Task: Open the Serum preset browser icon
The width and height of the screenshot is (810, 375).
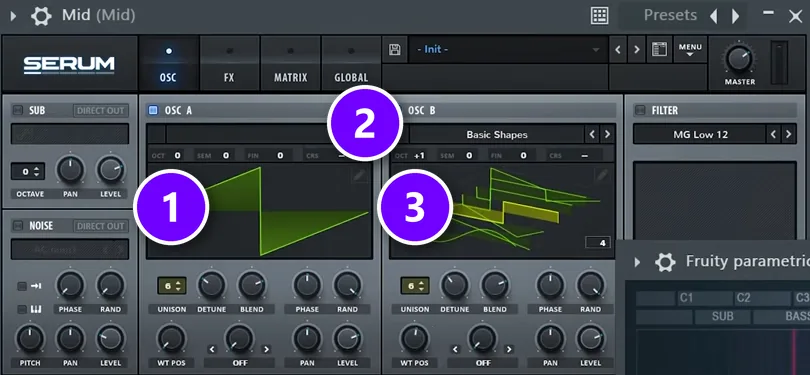Action: point(659,50)
